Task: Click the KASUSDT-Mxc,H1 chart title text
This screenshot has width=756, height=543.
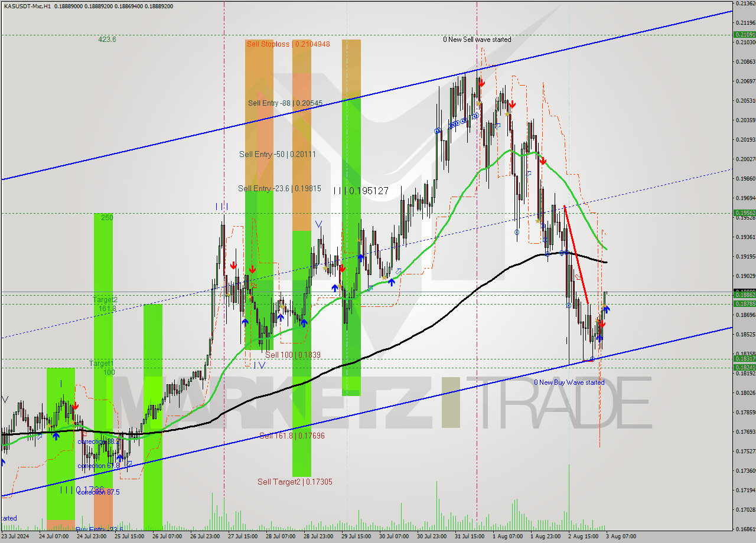Action: (26, 6)
